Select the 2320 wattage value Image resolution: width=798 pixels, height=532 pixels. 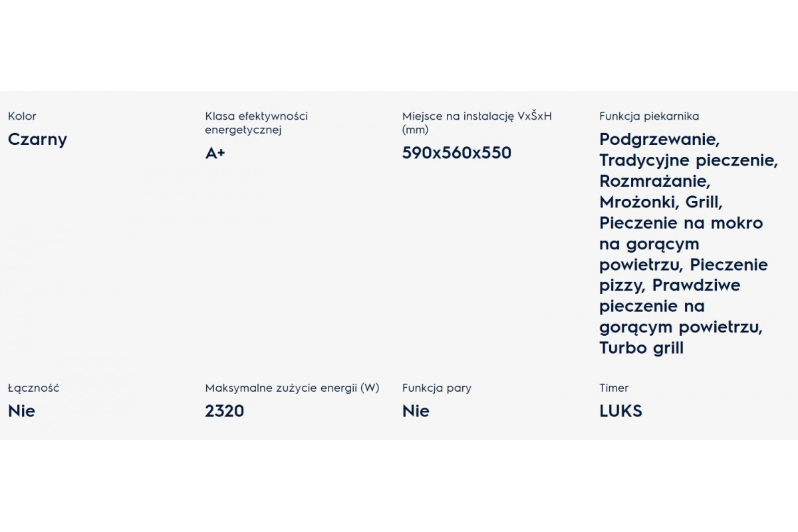click(x=224, y=411)
